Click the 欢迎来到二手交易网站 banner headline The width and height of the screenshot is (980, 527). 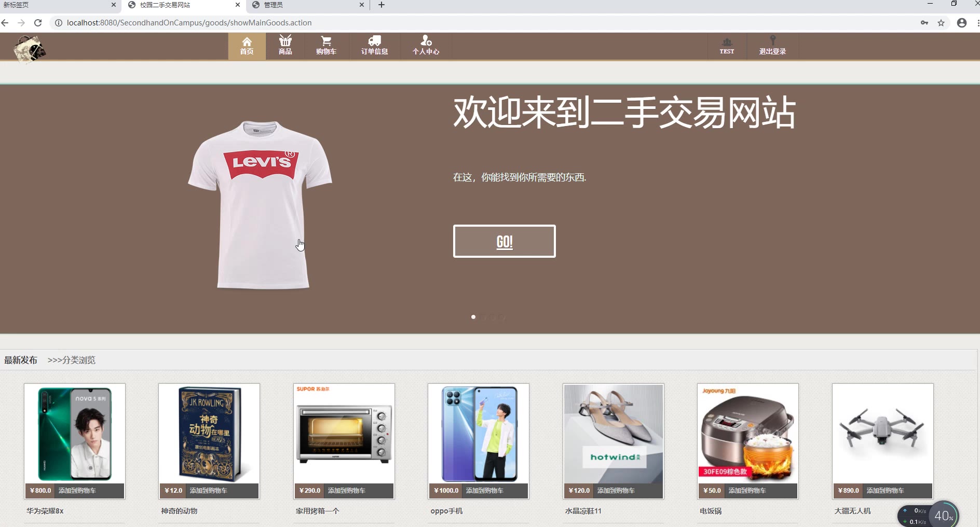tap(624, 112)
